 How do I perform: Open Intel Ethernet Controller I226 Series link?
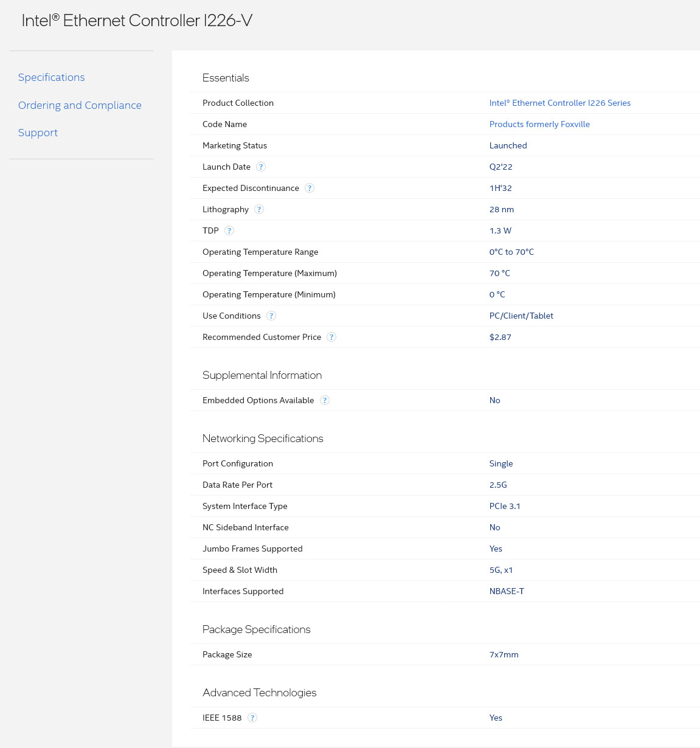[560, 103]
